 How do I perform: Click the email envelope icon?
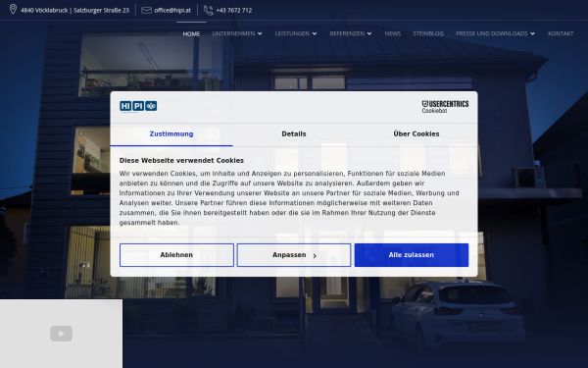tap(146, 10)
